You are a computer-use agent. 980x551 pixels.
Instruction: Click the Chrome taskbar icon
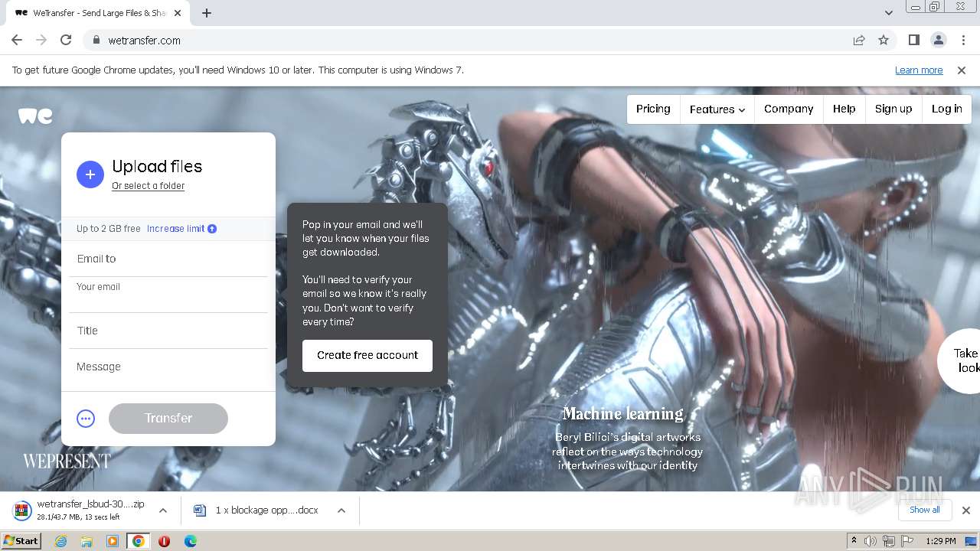click(x=138, y=541)
